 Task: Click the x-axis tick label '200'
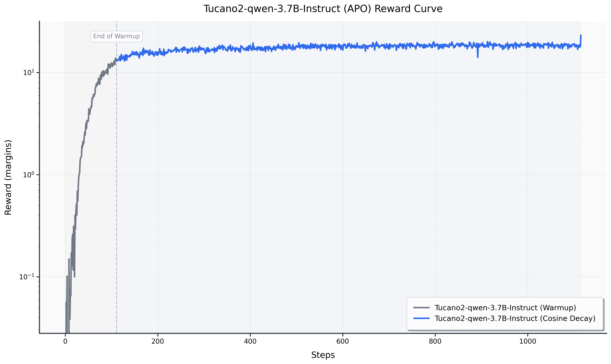click(x=158, y=341)
